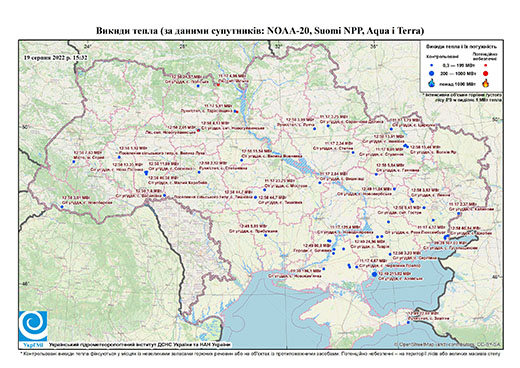The height and width of the screenshot is (368, 520).
Task: Open the OpenStreetMap contributors attribution
Action: (448, 344)
